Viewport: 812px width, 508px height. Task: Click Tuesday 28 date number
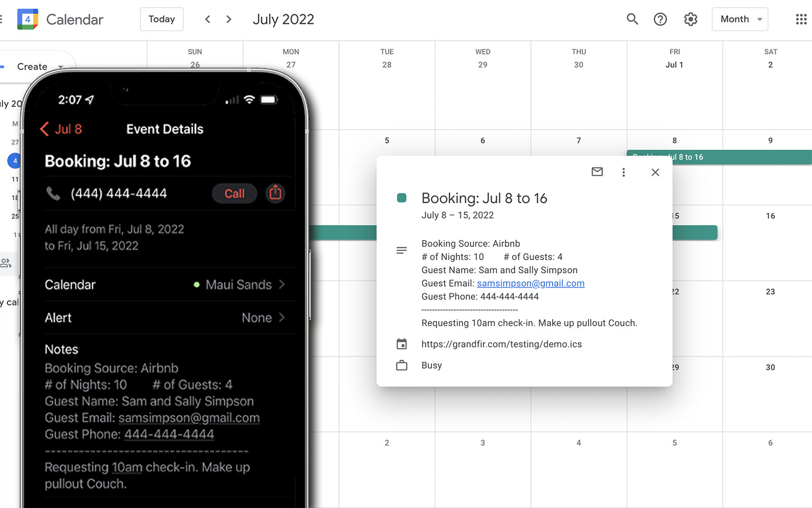(x=387, y=65)
